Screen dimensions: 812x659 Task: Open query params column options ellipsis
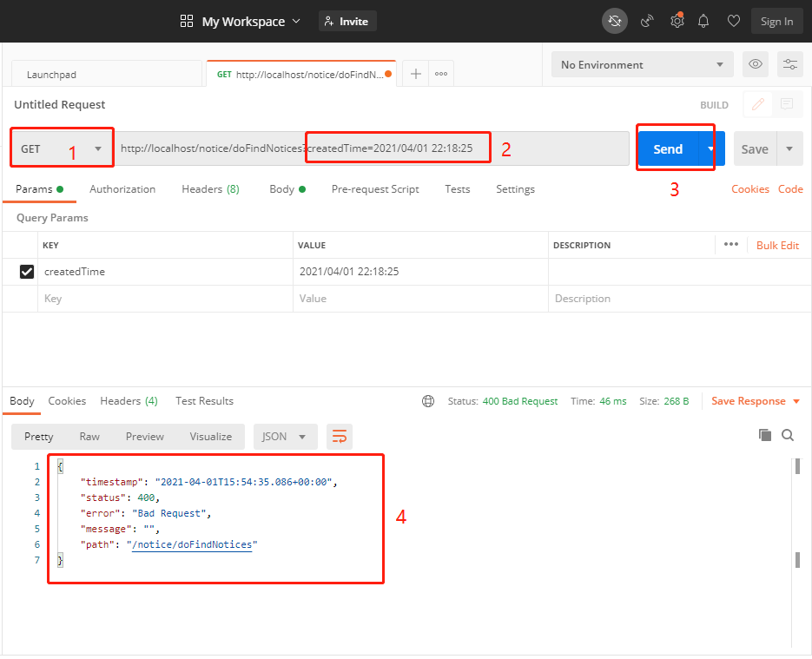pos(730,244)
